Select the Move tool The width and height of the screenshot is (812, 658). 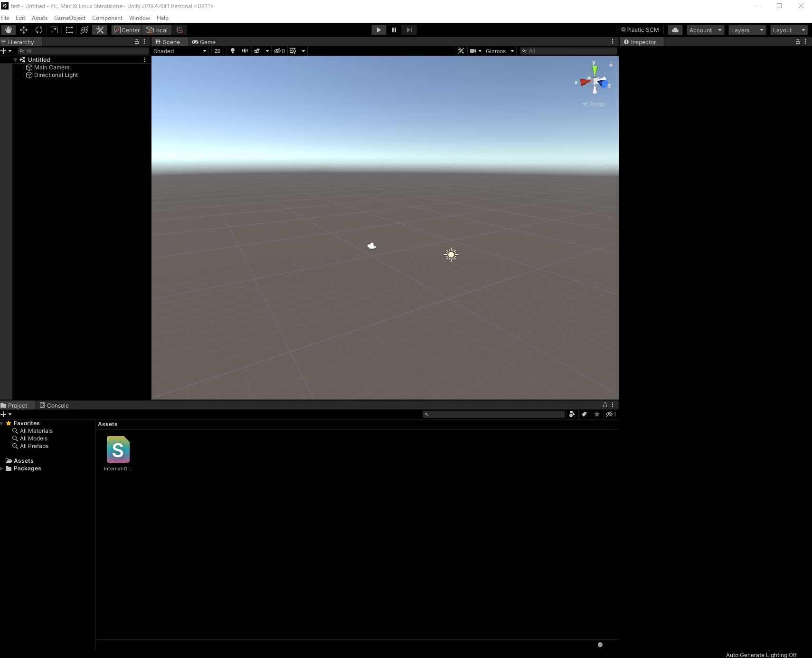(24, 29)
